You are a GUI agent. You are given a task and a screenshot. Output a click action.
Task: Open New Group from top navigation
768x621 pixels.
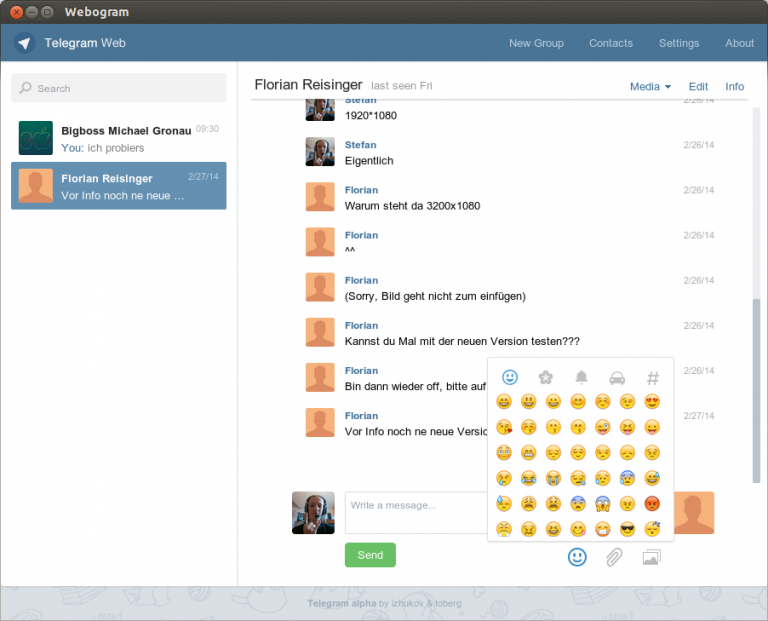(536, 43)
